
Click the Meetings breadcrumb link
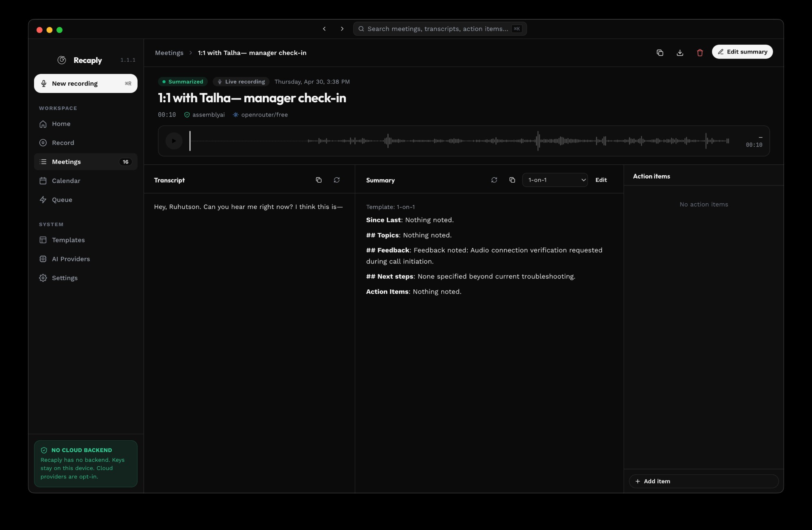tap(169, 53)
